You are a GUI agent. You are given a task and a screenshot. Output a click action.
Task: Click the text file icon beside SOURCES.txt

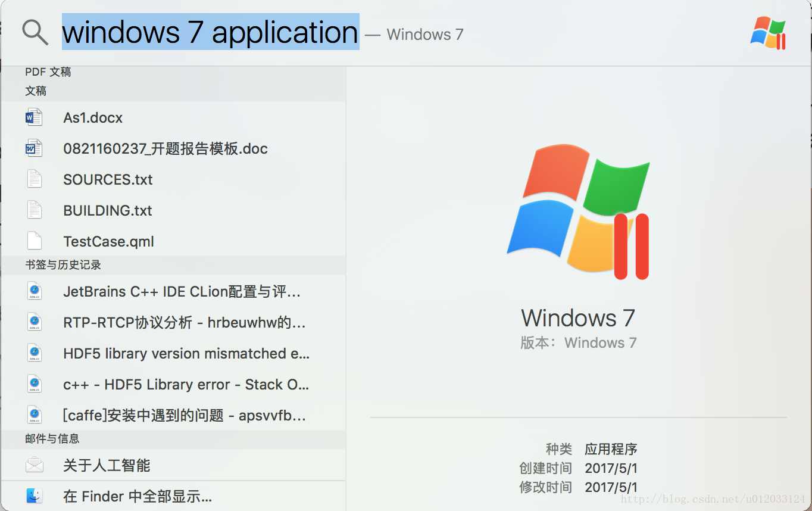[x=35, y=179]
